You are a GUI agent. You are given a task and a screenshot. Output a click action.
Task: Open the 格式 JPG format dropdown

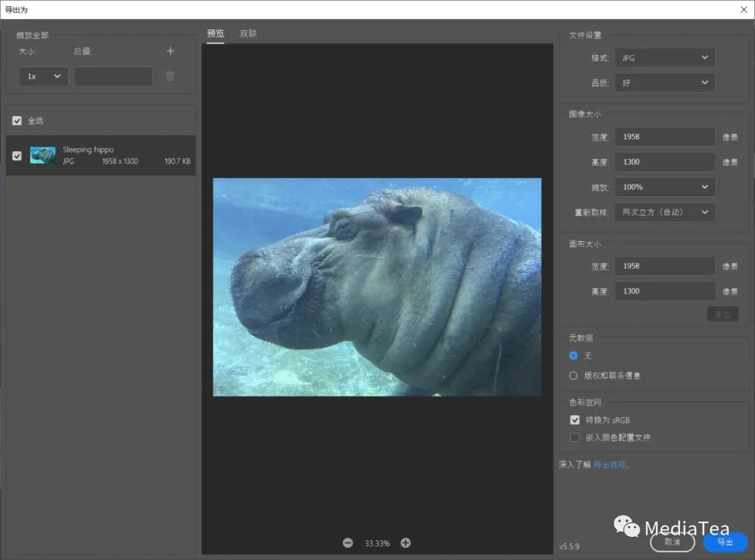click(x=664, y=58)
